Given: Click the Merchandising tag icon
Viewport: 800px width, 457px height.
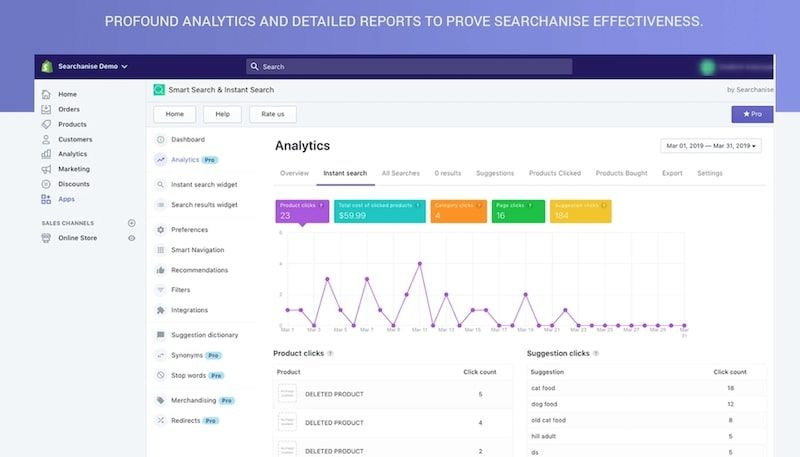Looking at the screenshot, I should coord(161,400).
